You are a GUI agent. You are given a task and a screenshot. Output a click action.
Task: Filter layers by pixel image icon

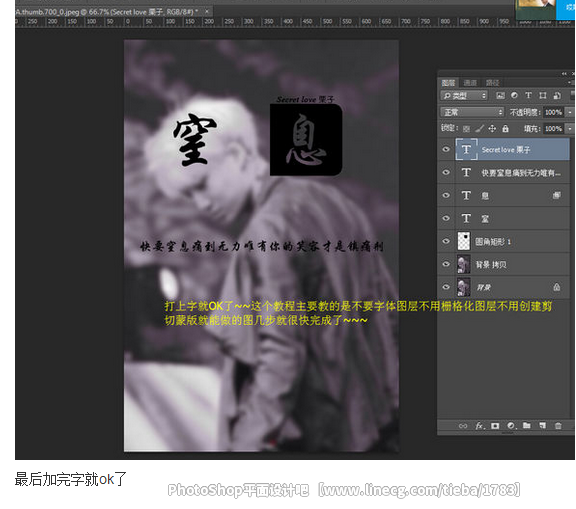pyautogui.click(x=500, y=96)
